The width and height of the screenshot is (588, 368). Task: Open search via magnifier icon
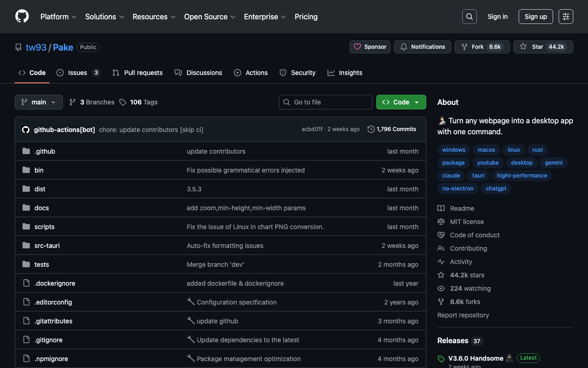[x=469, y=17]
